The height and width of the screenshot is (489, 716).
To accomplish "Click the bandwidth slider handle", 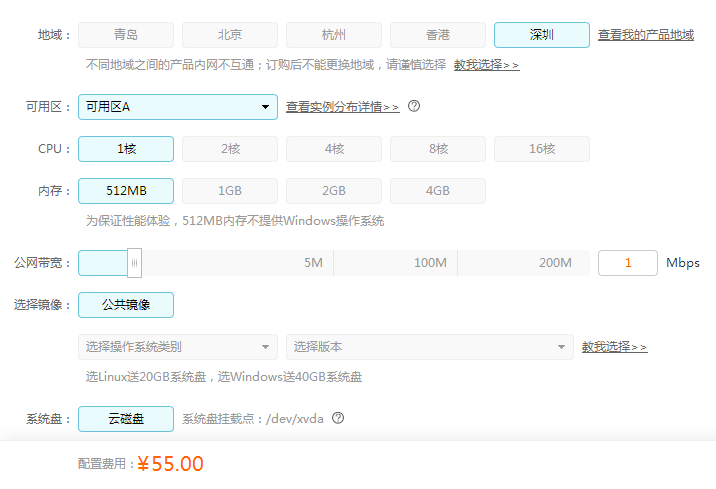I will [x=134, y=263].
